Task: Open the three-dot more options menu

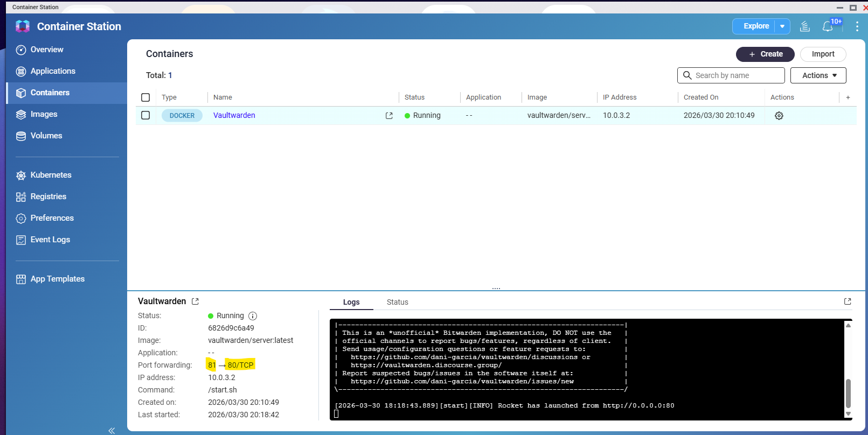Action: coord(857,26)
